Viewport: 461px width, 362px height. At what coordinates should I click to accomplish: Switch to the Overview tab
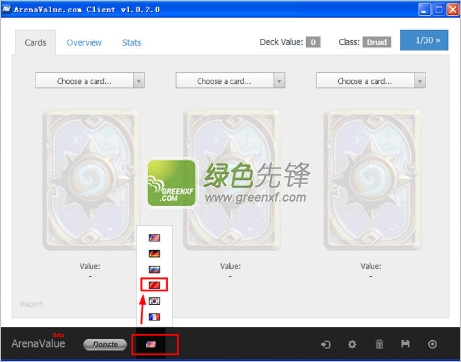(x=84, y=43)
